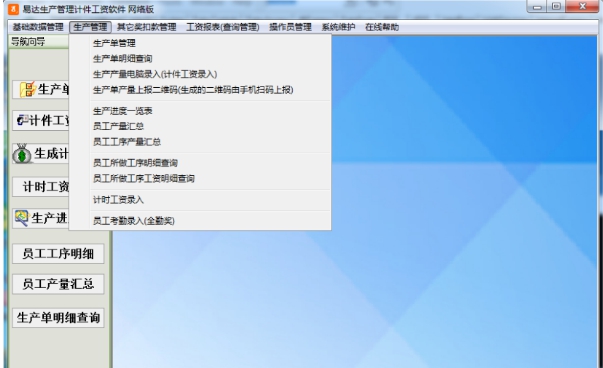Maximize the application window
Viewport: 603px width, 368px height.
556,7
